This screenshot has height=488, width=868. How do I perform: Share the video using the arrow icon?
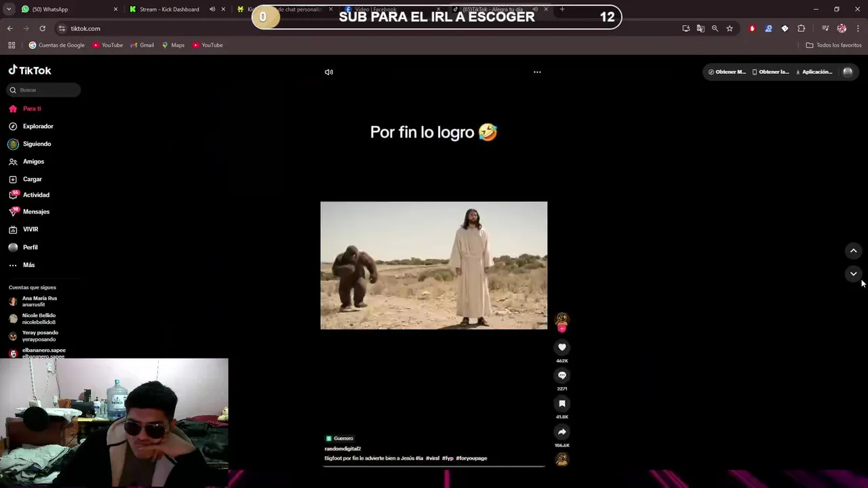(x=561, y=432)
